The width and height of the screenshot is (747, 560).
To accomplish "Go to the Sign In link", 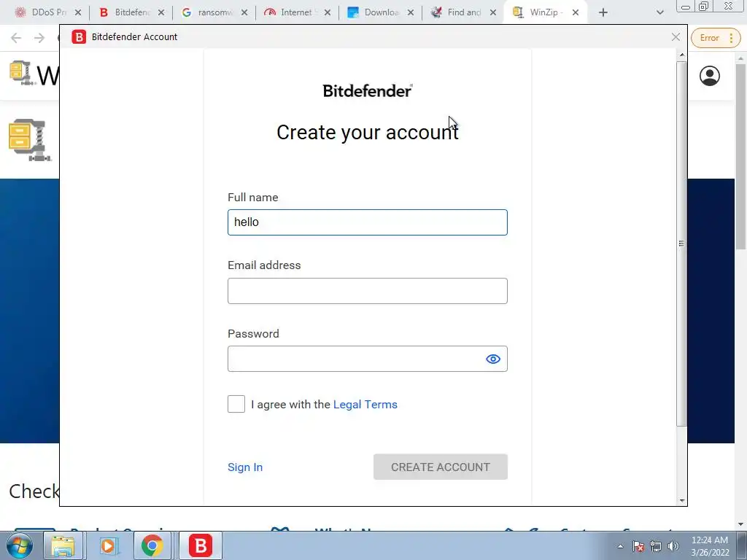I will (245, 467).
